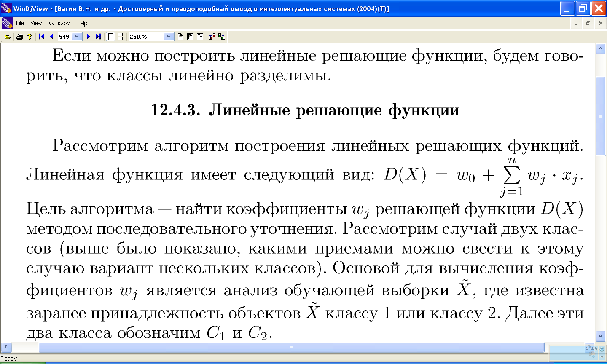Viewport: 607px width, 364px height.
Task: Switch to continuous page layout
Action: tap(120, 37)
